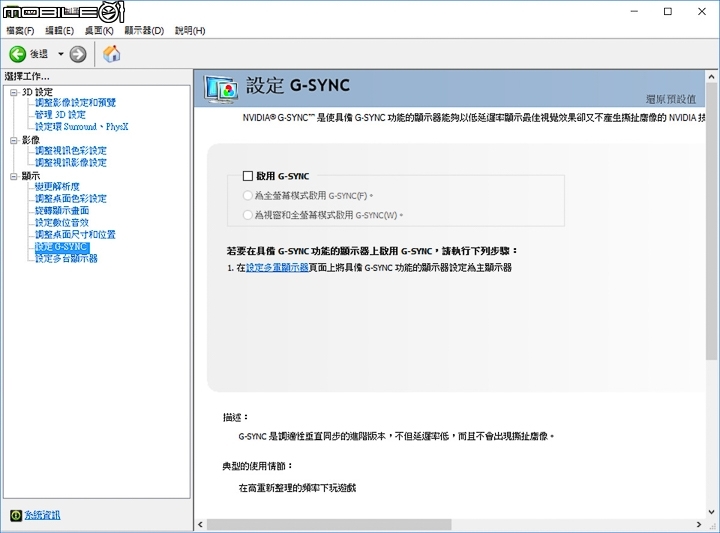Open the 檔案(F) menu

point(20,31)
